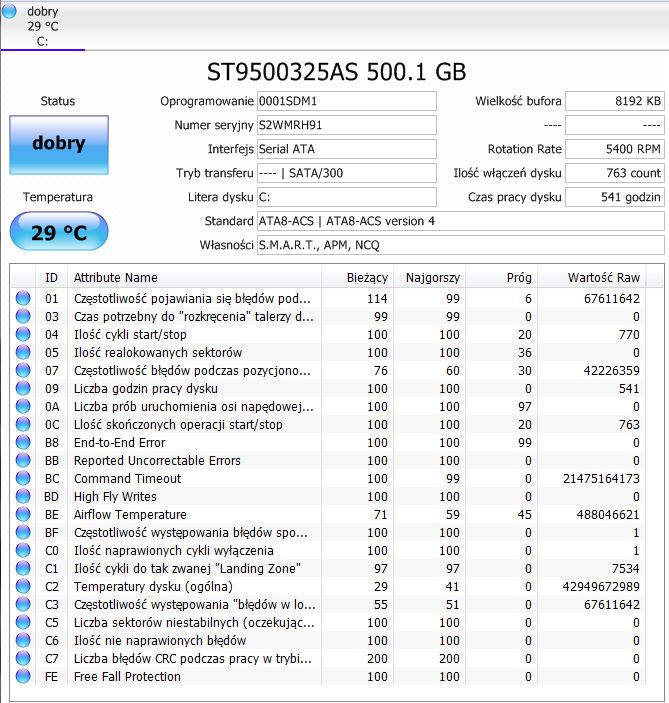Select the End-to-End Error row name
Image resolution: width=669 pixels, height=703 pixels.
pyautogui.click(x=119, y=443)
